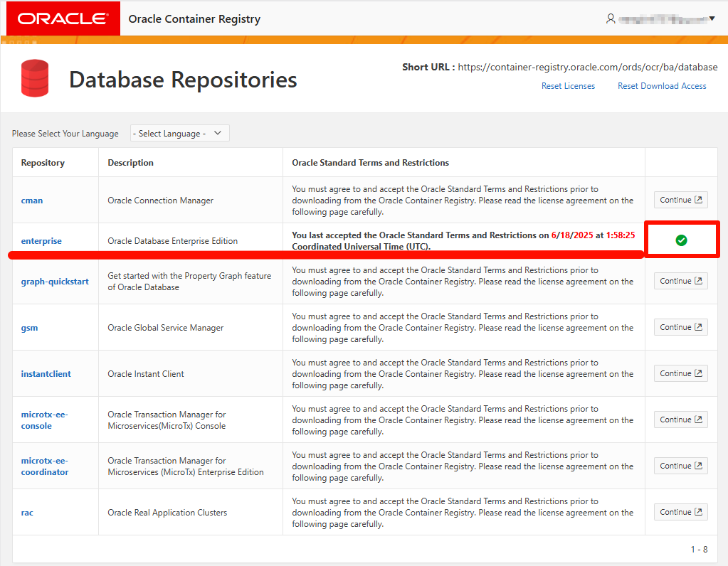Viewport: 728px width, 566px height.
Task: Click the Property Graph feature description
Action: 189,281
